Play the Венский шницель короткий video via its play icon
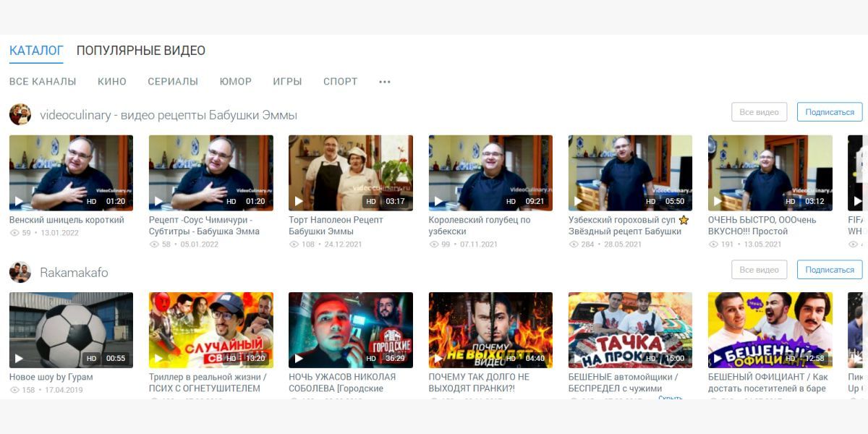This screenshot has height=434, width=868. (x=19, y=201)
